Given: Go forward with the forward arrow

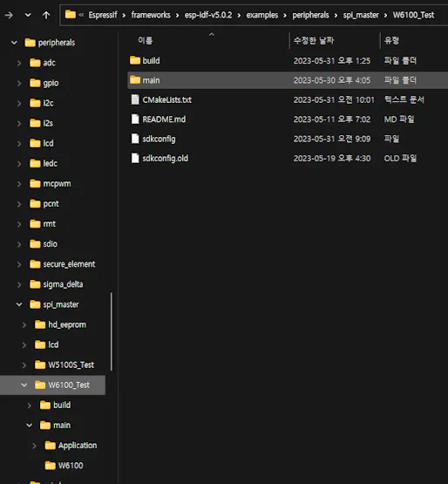Looking at the screenshot, I should point(9,15).
